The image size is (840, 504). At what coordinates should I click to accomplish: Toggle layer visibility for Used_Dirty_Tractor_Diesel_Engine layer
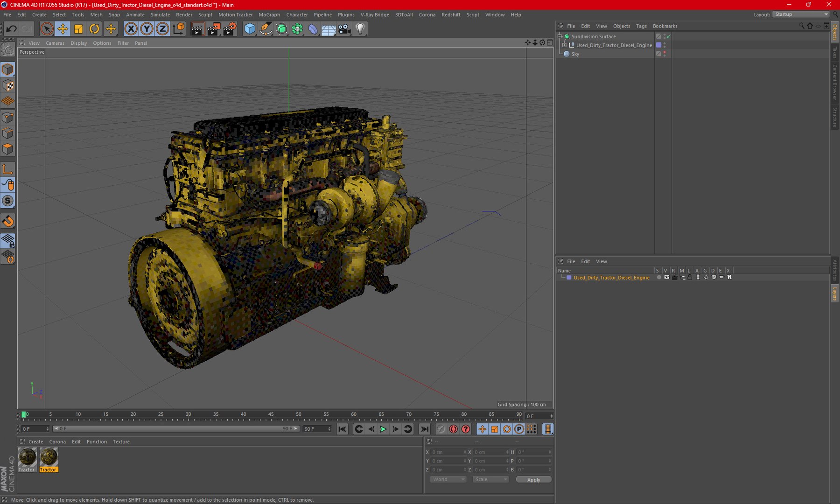coord(666,277)
